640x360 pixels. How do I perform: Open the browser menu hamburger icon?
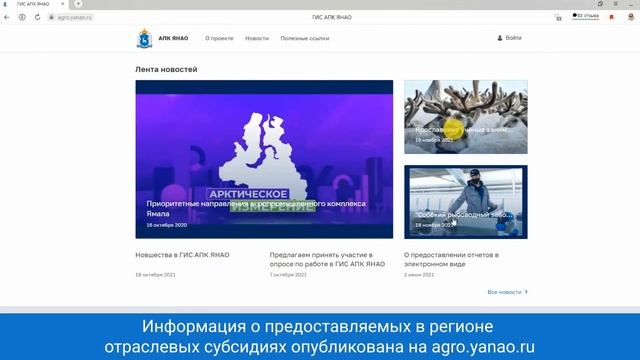tap(616, 4)
